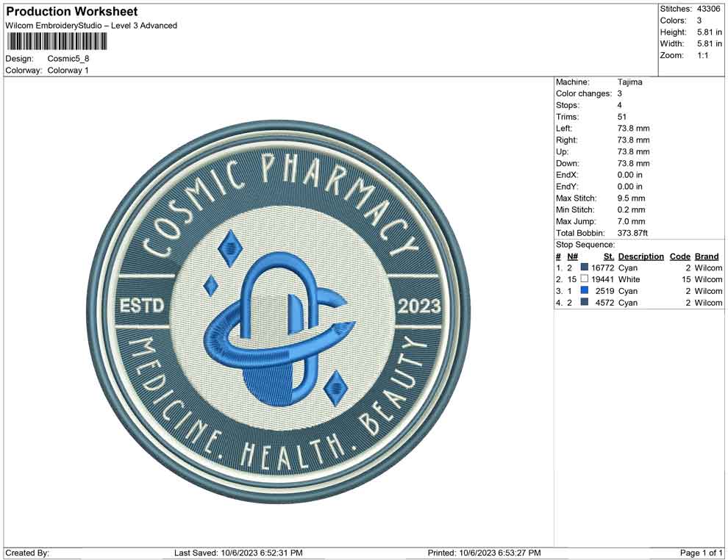
Task: Click the 'Description' column header
Action: (640, 256)
